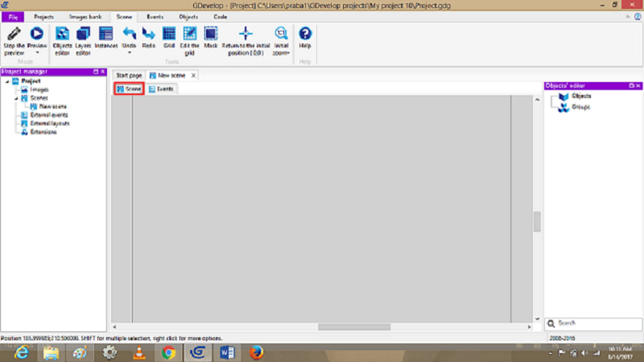Image resolution: width=644 pixels, height=362 pixels.
Task: Launch VLC from the taskbar
Action: click(x=139, y=352)
